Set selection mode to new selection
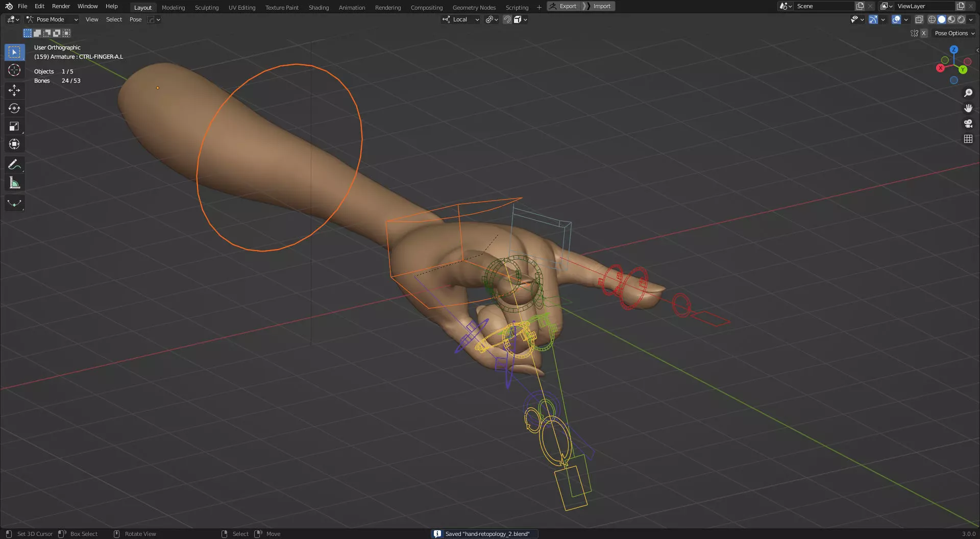Viewport: 980px width, 539px height. coord(28,33)
